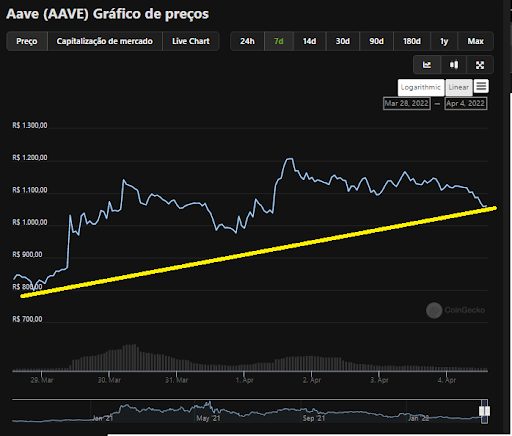512x436 pixels.
Task: Enable Linear scale
Action: (x=459, y=87)
